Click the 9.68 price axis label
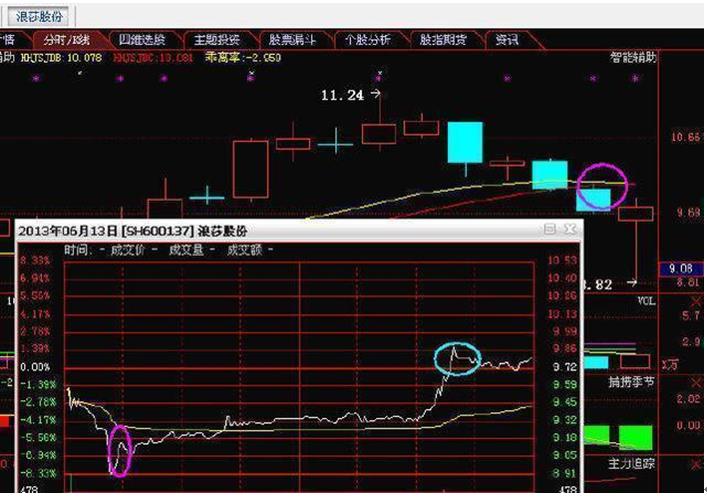The height and width of the screenshot is (497, 707). (688, 212)
